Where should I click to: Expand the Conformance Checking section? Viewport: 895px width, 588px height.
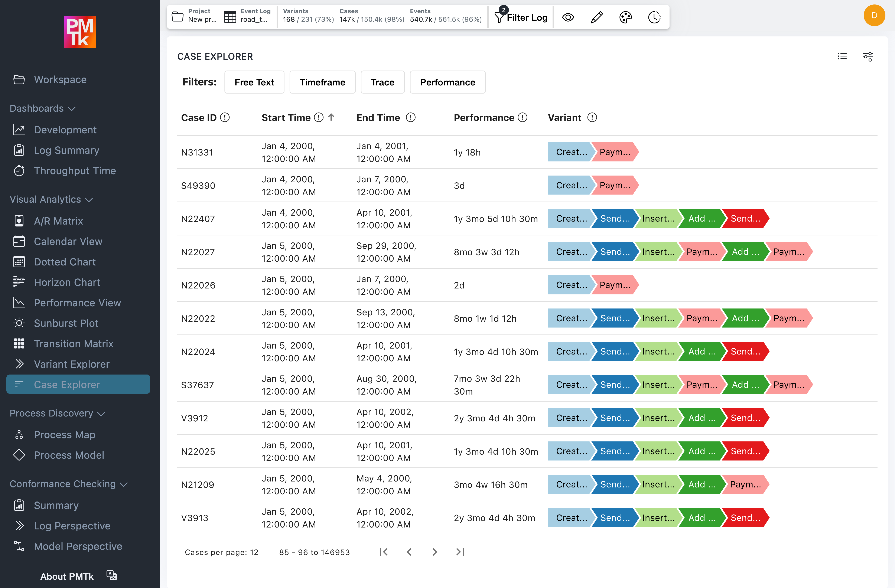pos(124,484)
